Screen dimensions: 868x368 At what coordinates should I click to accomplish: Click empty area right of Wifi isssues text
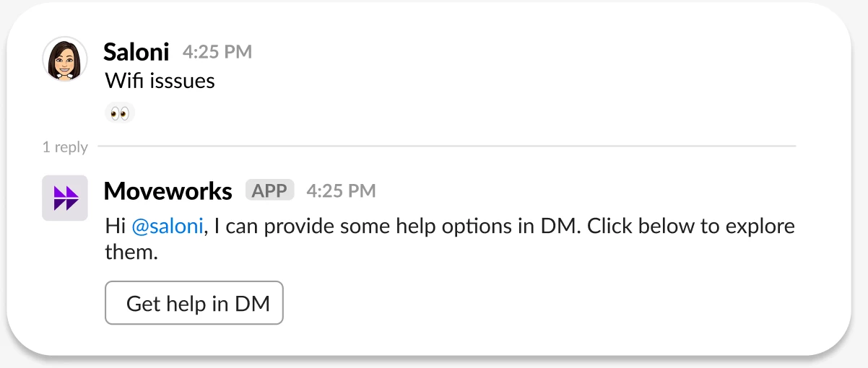coord(505,80)
